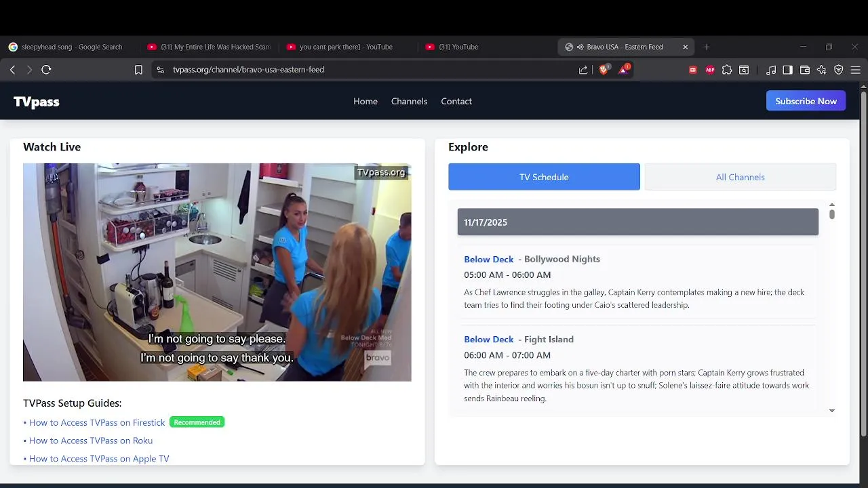Click the 11/17/2025 date header
The image size is (868, 488).
pos(638,222)
